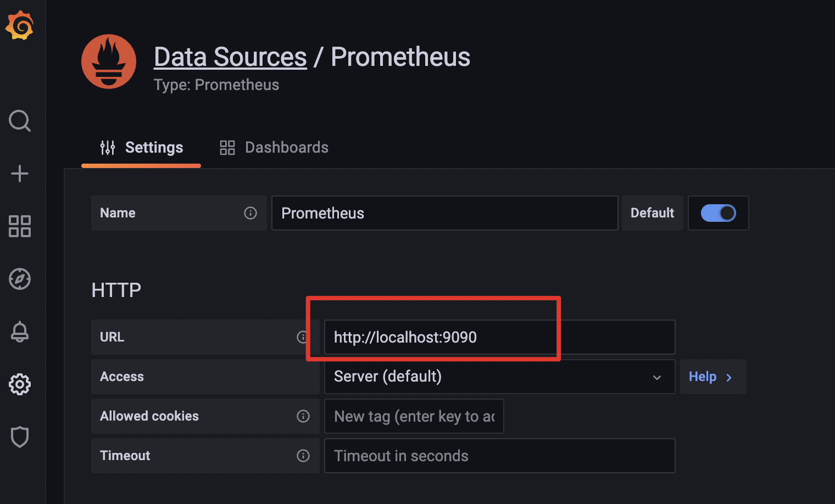This screenshot has width=835, height=504.
Task: Click the Grafana logo home icon
Action: pyautogui.click(x=20, y=25)
